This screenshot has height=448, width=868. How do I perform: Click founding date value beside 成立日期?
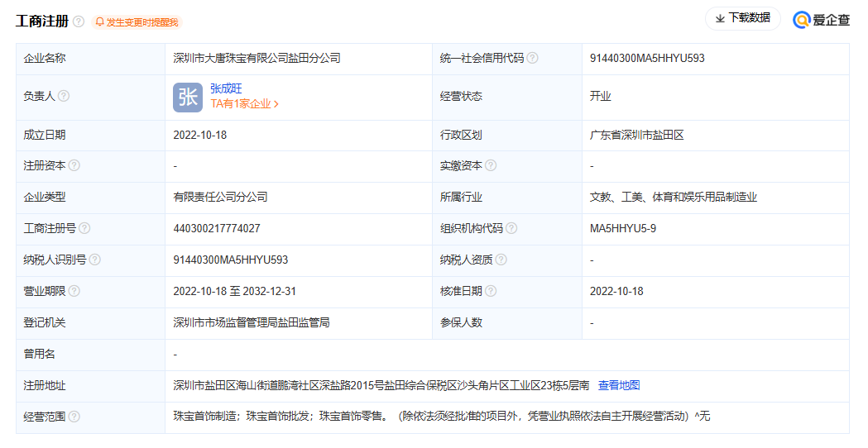click(x=200, y=135)
